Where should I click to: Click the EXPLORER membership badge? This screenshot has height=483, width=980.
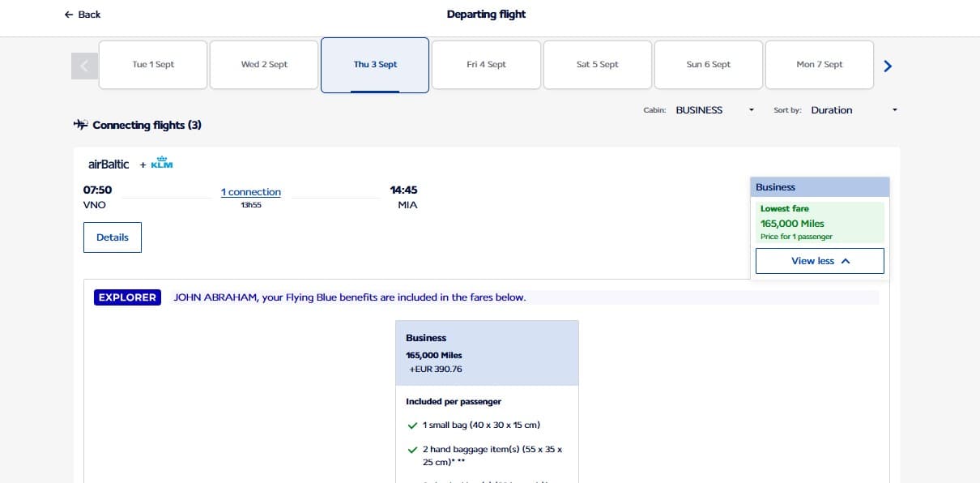tap(127, 297)
